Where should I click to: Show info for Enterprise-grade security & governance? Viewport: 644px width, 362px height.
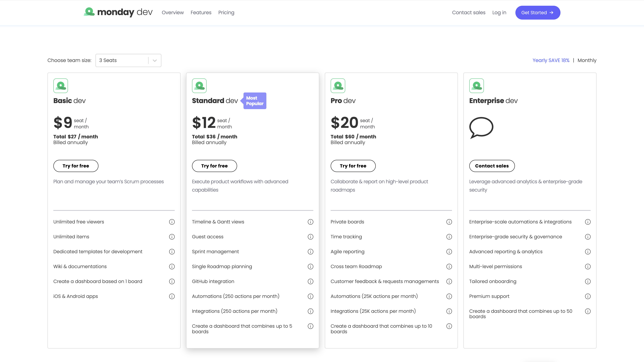click(x=588, y=237)
